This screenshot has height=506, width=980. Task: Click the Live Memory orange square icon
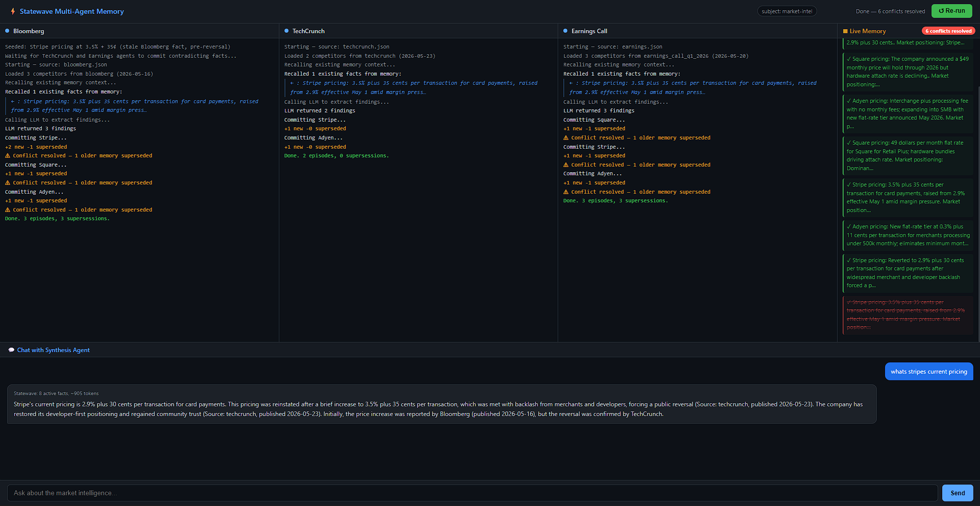(845, 31)
